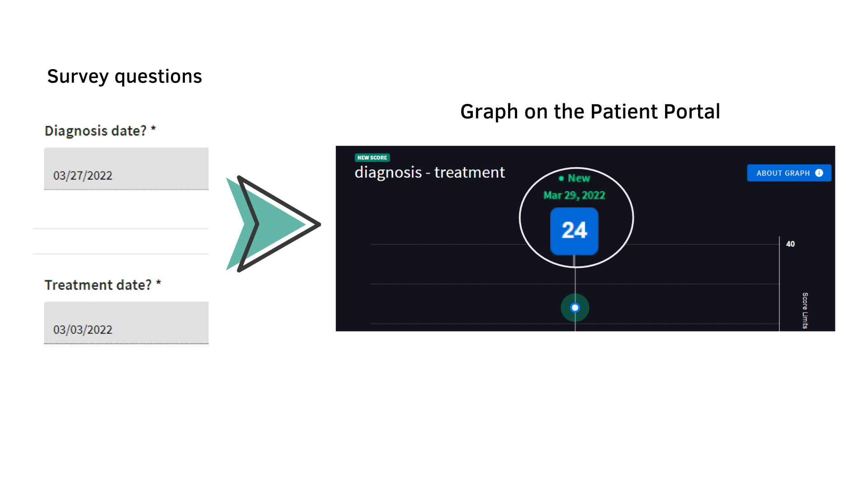Click the asterisk after Treatment date
The height and width of the screenshot is (488, 868).
159,283
